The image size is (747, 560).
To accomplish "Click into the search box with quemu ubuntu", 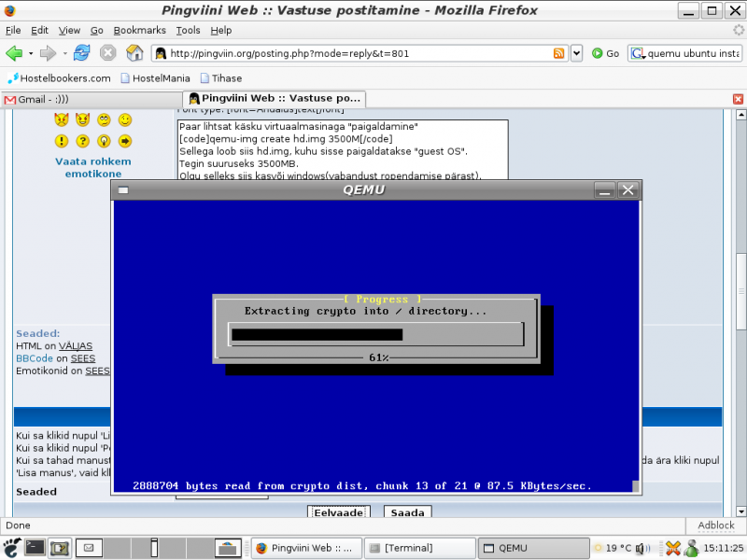I will pyautogui.click(x=693, y=53).
